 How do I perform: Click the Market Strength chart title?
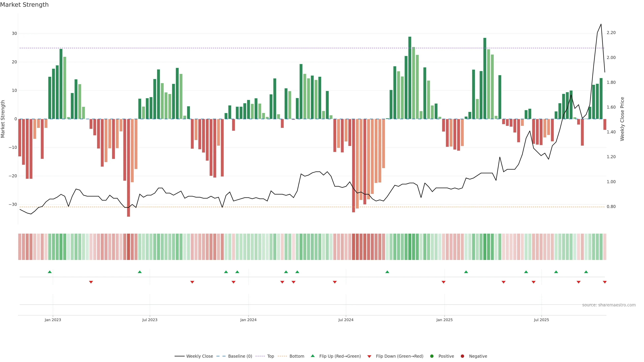click(x=24, y=5)
